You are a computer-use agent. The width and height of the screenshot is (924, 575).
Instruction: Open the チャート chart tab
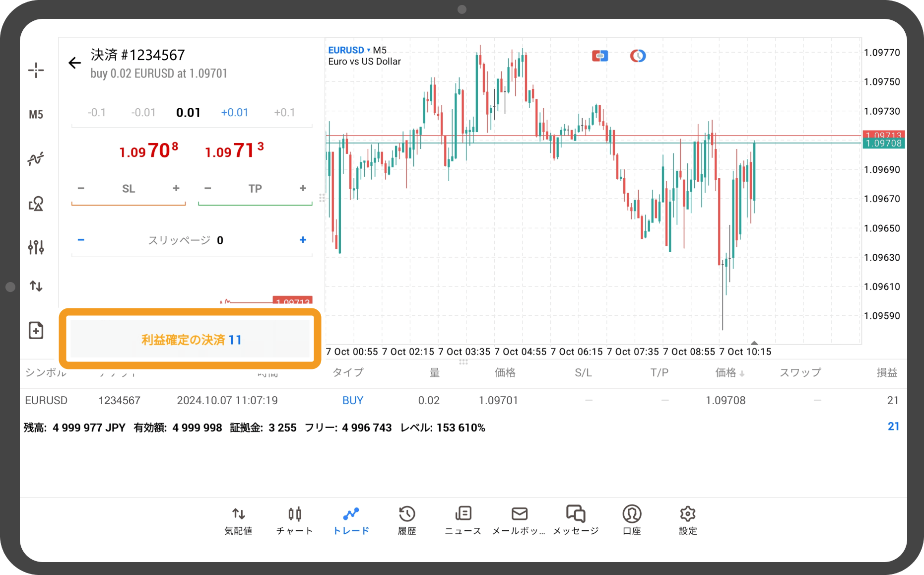(x=295, y=521)
